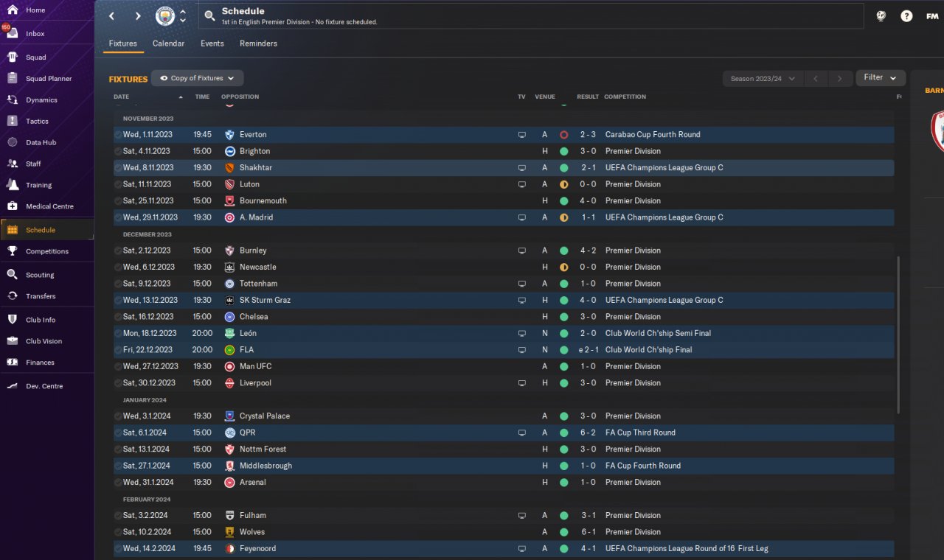Go to Scouting via magnifier icon

tap(13, 275)
